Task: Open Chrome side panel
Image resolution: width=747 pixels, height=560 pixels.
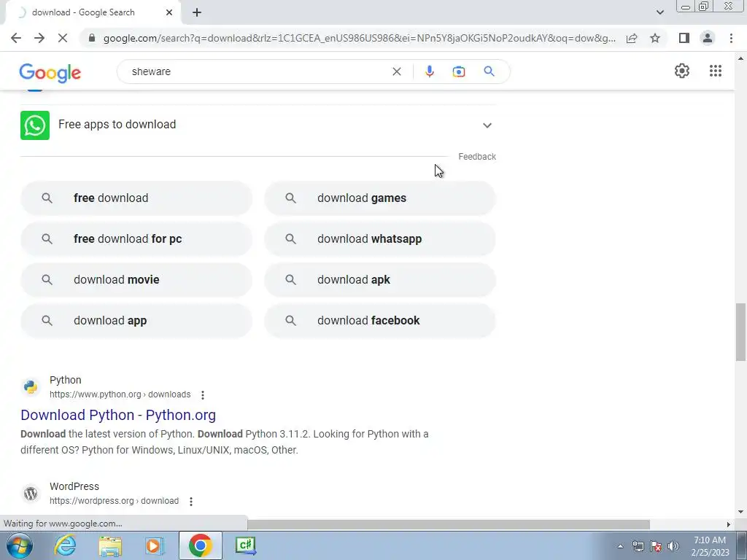Action: pos(684,38)
